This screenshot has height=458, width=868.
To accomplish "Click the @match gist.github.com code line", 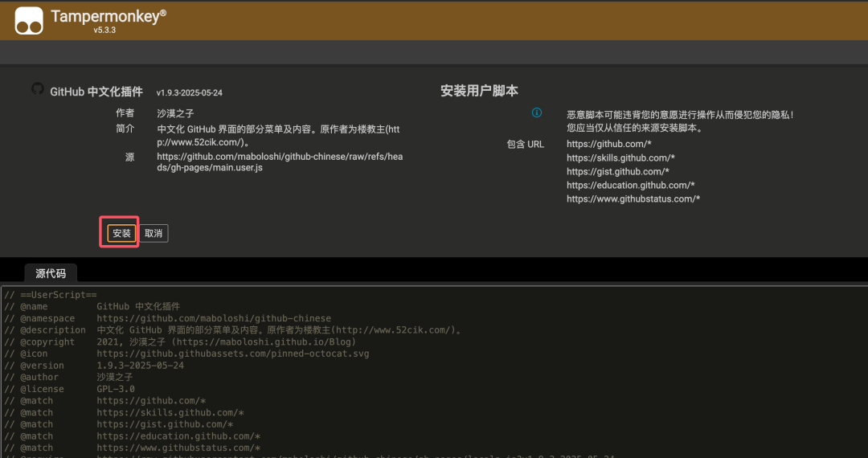I will coord(118,424).
